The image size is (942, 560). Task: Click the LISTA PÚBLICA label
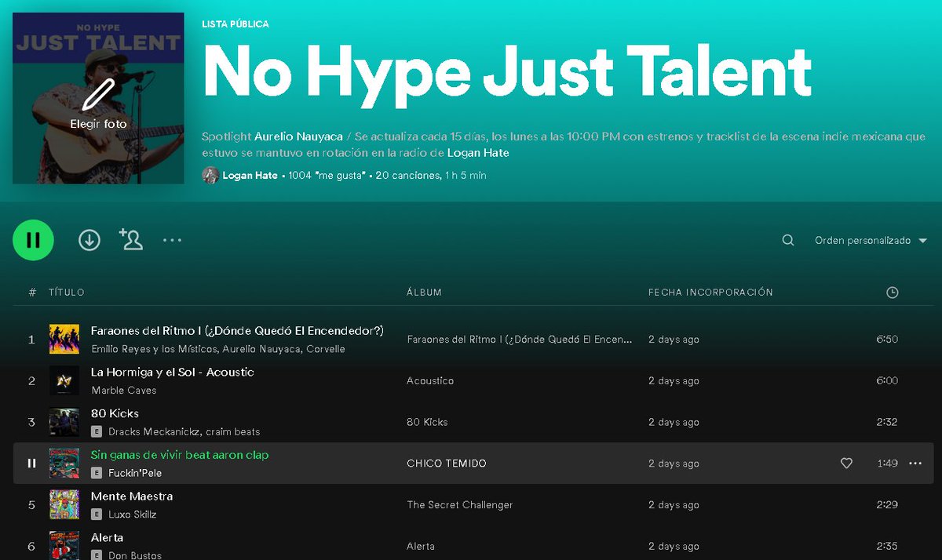[235, 24]
